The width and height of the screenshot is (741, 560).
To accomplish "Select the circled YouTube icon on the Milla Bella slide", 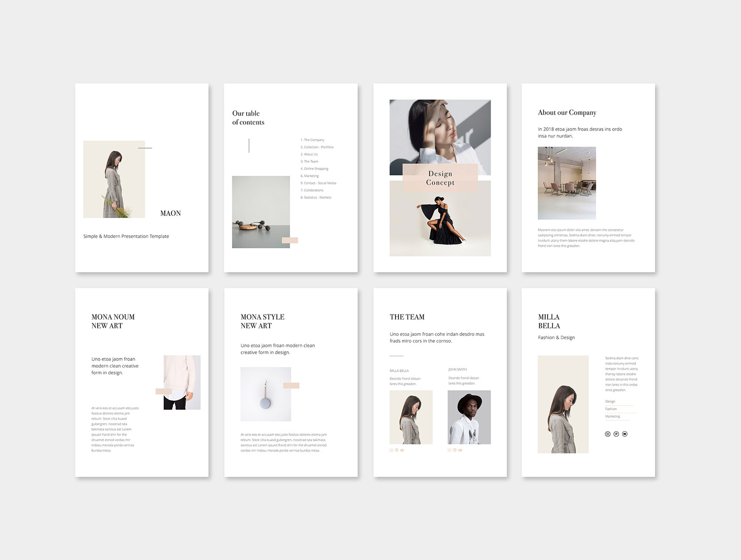I will [x=625, y=434].
